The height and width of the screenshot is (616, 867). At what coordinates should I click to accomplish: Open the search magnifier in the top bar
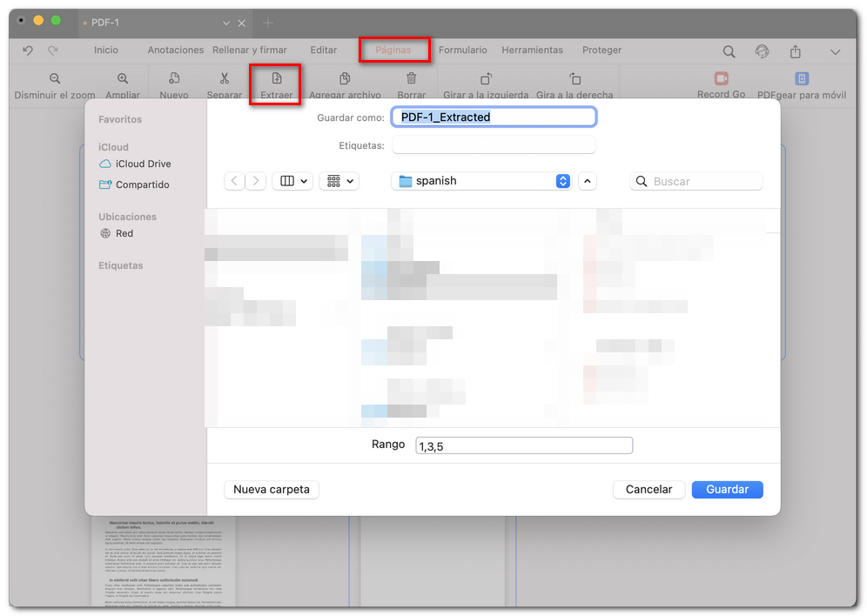tap(729, 51)
